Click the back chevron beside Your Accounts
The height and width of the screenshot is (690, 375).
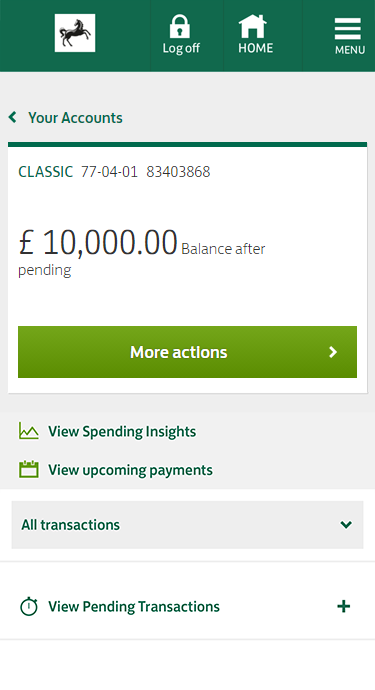click(12, 117)
